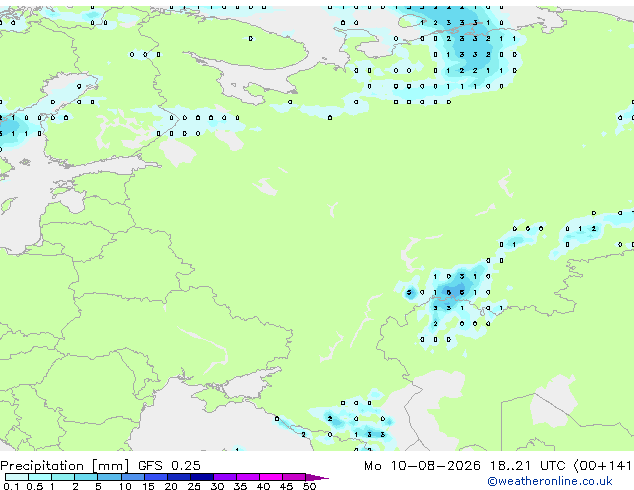Click the 30–35 mm purple legend swatch
This screenshot has height=490, width=634.
[x=224, y=477]
